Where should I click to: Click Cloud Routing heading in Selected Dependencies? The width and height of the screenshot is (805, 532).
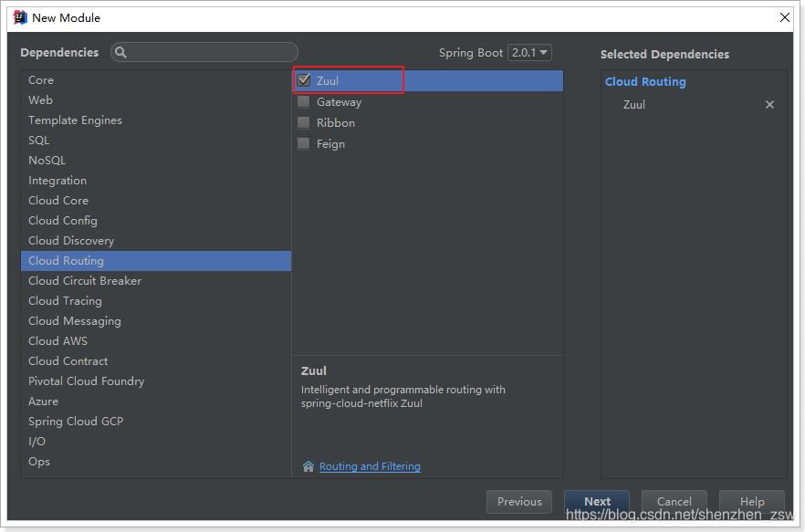coord(645,81)
